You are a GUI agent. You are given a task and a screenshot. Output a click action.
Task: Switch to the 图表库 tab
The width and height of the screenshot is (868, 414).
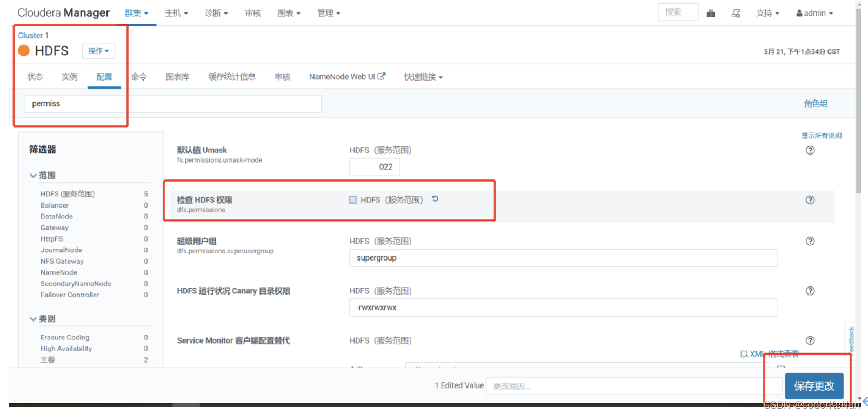[x=178, y=77]
